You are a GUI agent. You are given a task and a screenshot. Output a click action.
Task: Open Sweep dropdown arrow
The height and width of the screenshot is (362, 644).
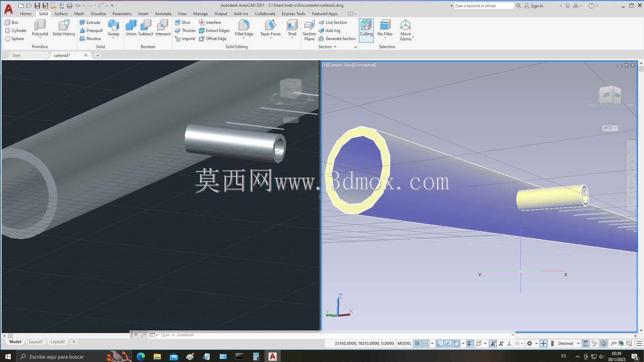(x=114, y=38)
